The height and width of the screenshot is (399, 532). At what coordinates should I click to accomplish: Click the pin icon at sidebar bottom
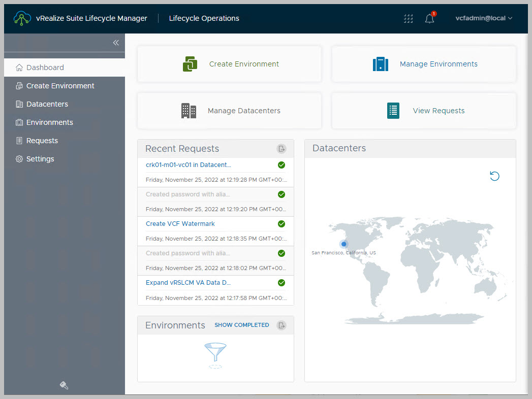(64, 385)
